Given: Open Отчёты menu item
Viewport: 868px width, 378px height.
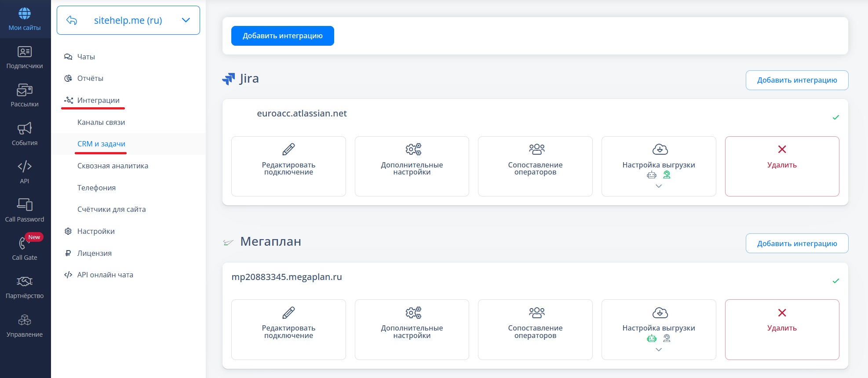Looking at the screenshot, I should pyautogui.click(x=90, y=78).
